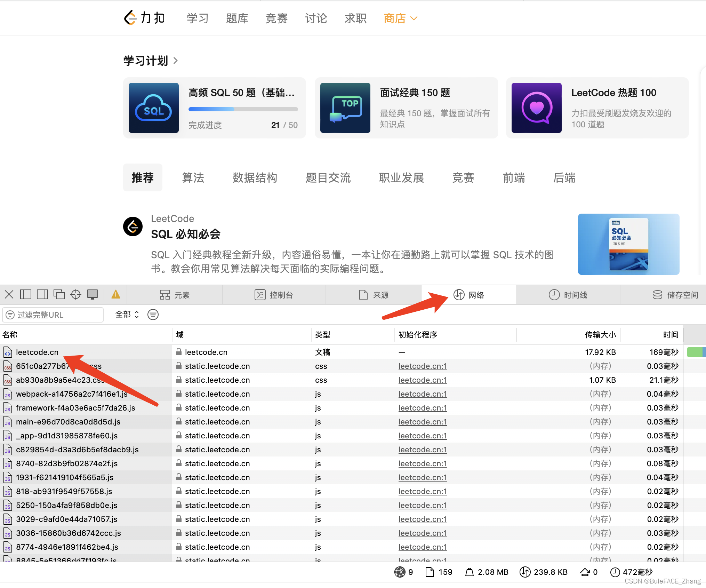Dock inspector to right side icon
706x588 pixels.
point(42,295)
